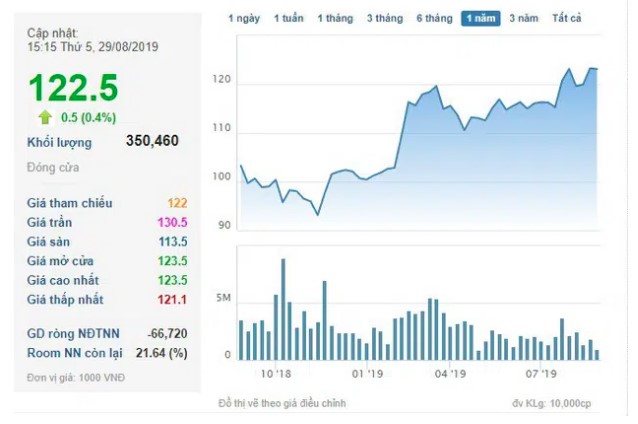Click the large 122.5 price figure
Screen dimensions: 638x424
point(73,88)
